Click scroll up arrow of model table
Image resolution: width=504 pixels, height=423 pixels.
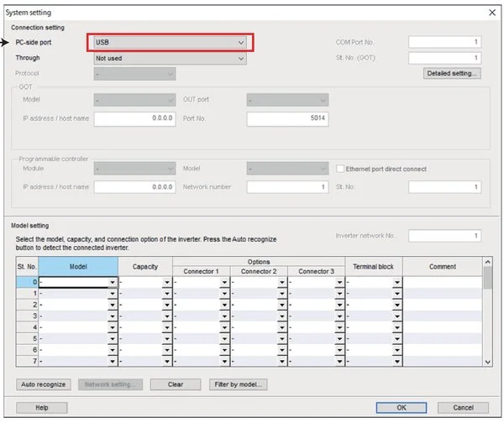point(487,262)
